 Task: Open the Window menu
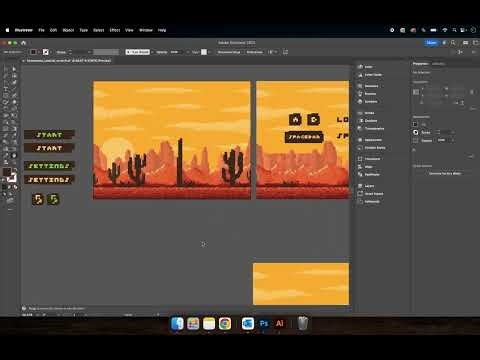pos(146,30)
